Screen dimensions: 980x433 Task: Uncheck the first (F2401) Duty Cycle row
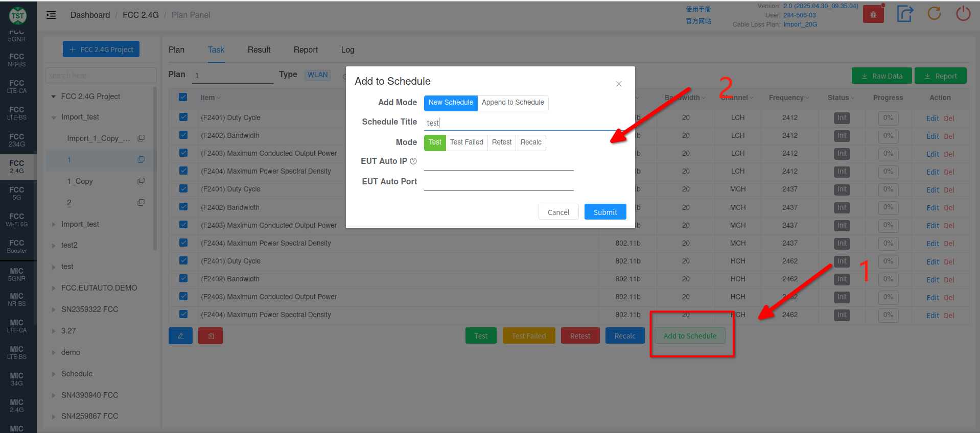point(183,117)
